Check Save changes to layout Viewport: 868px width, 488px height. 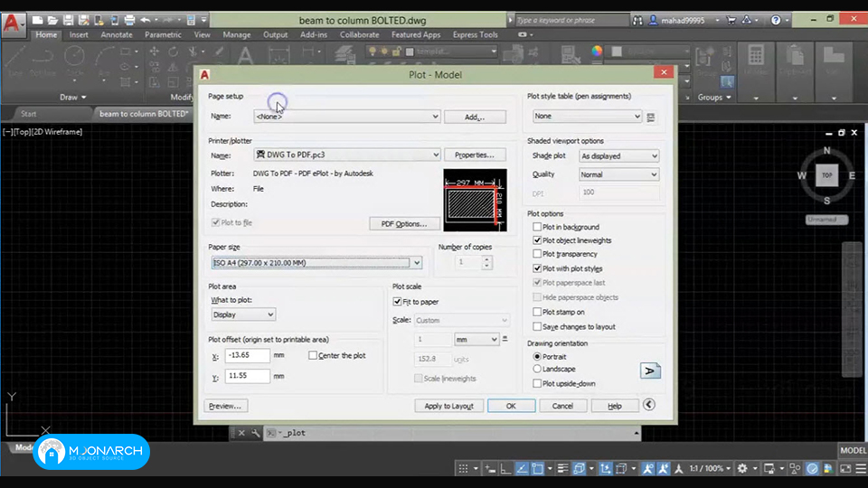tap(537, 326)
